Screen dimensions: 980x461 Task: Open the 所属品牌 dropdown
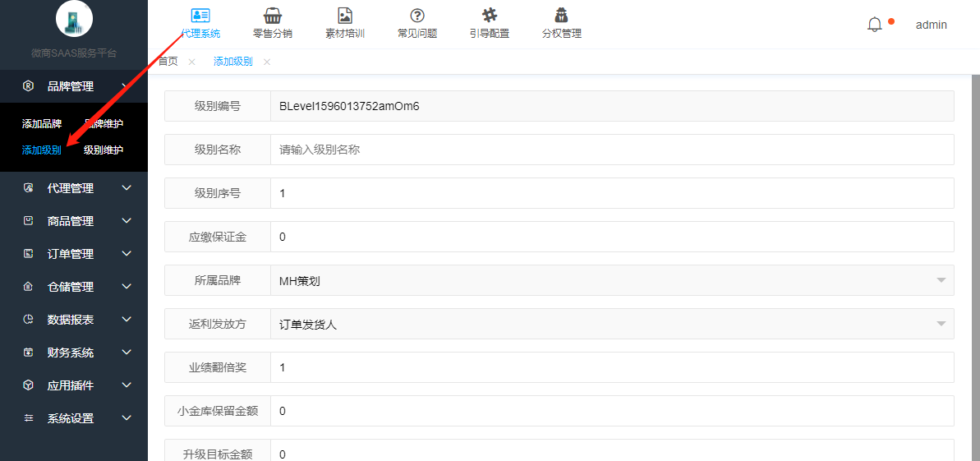coord(612,281)
